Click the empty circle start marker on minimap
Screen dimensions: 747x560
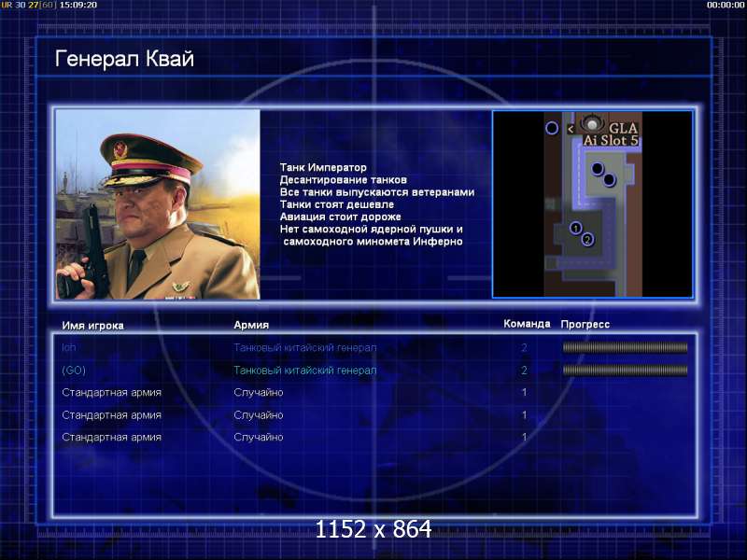[552, 128]
